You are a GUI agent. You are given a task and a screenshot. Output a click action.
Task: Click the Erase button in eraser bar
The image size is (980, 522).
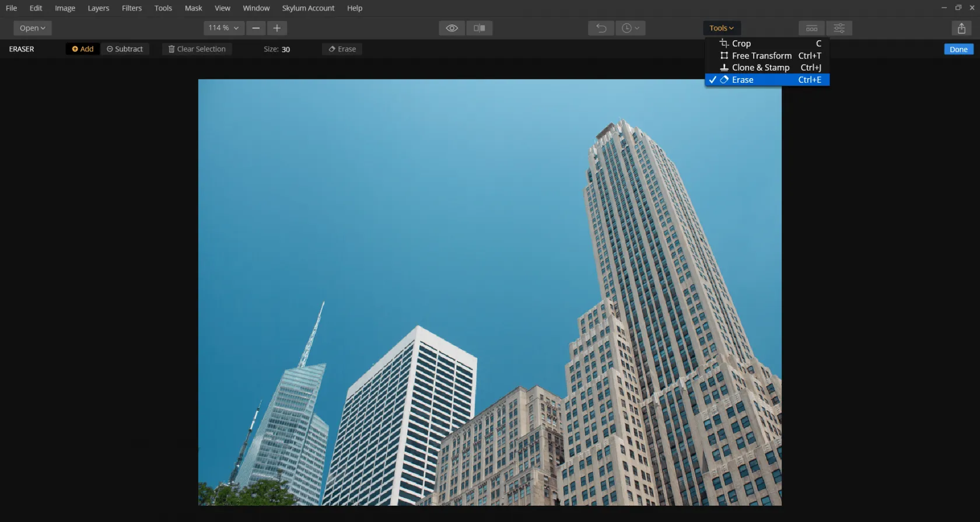click(x=342, y=49)
